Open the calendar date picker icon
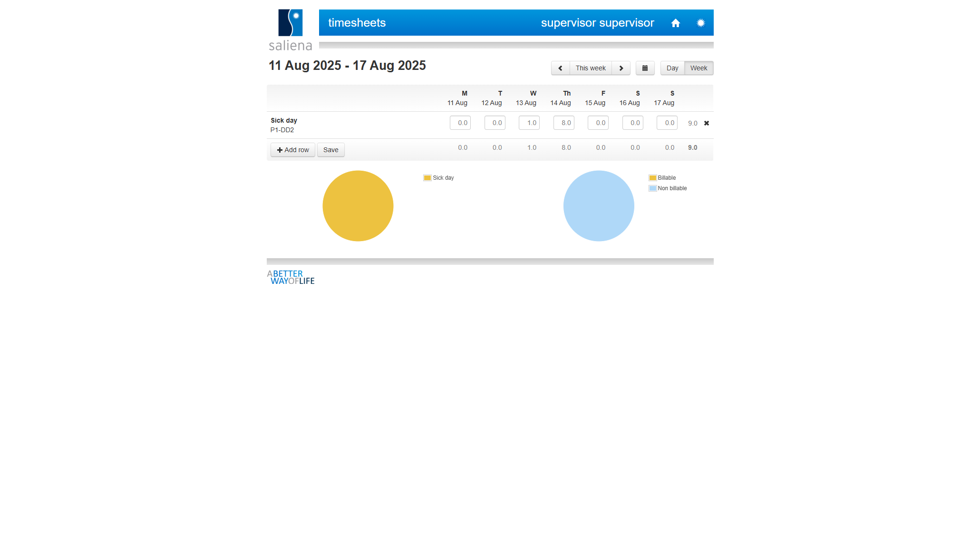 point(645,68)
